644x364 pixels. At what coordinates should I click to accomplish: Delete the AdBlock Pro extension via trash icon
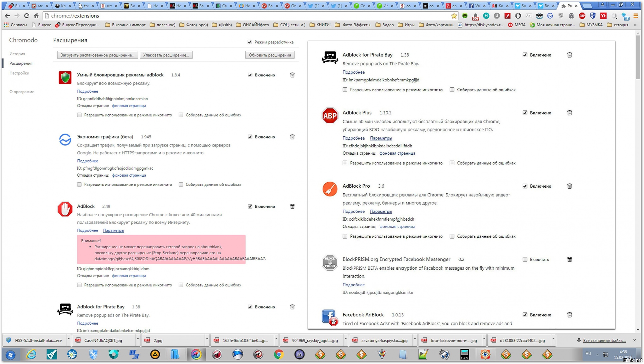tap(569, 186)
